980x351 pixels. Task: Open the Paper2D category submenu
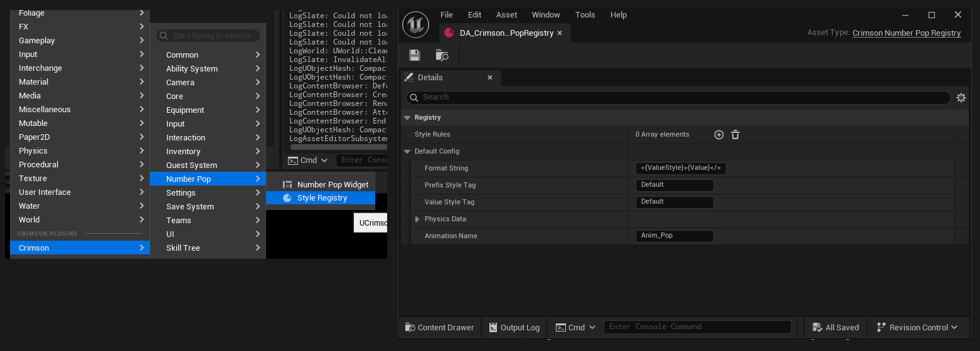(80, 137)
